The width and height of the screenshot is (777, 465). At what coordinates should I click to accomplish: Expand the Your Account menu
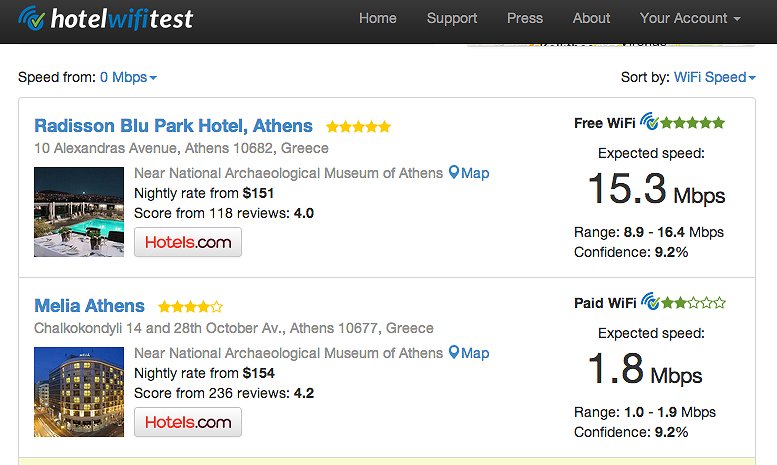[x=690, y=18]
